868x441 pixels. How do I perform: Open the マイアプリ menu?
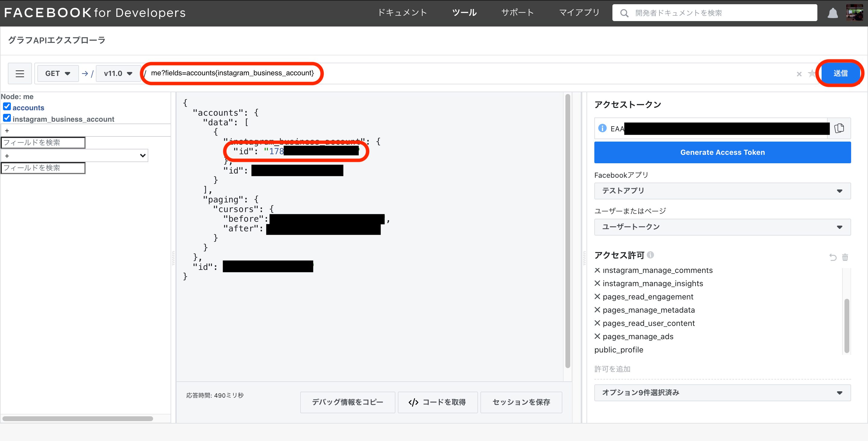tap(579, 13)
